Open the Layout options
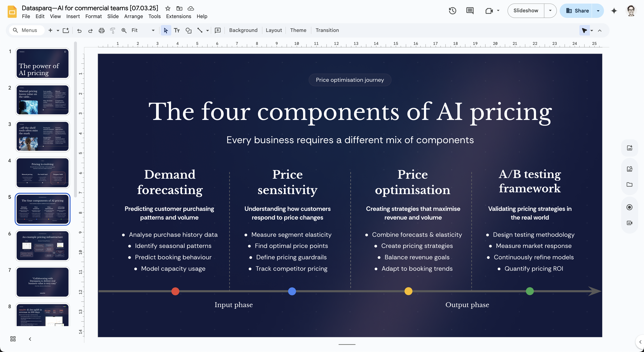Image resolution: width=644 pixels, height=352 pixels. [274, 30]
